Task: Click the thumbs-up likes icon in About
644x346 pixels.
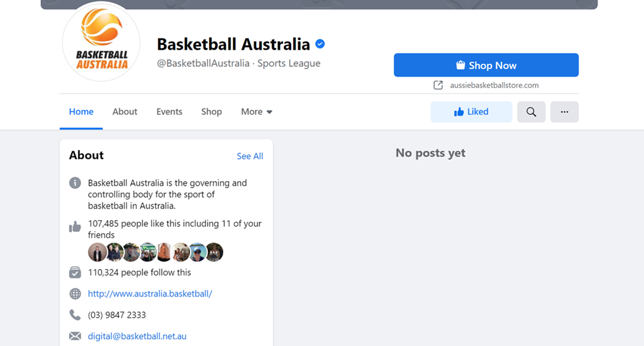Action: (75, 226)
